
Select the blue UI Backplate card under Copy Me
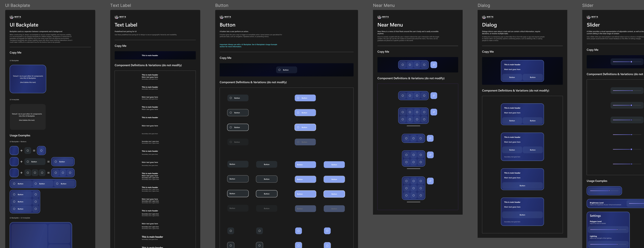28,79
